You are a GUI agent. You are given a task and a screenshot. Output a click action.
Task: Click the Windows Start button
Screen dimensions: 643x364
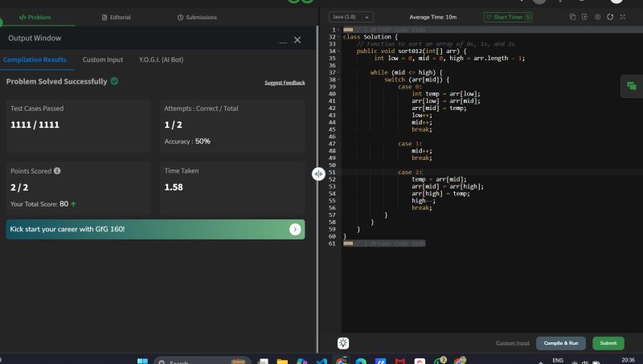(x=143, y=362)
